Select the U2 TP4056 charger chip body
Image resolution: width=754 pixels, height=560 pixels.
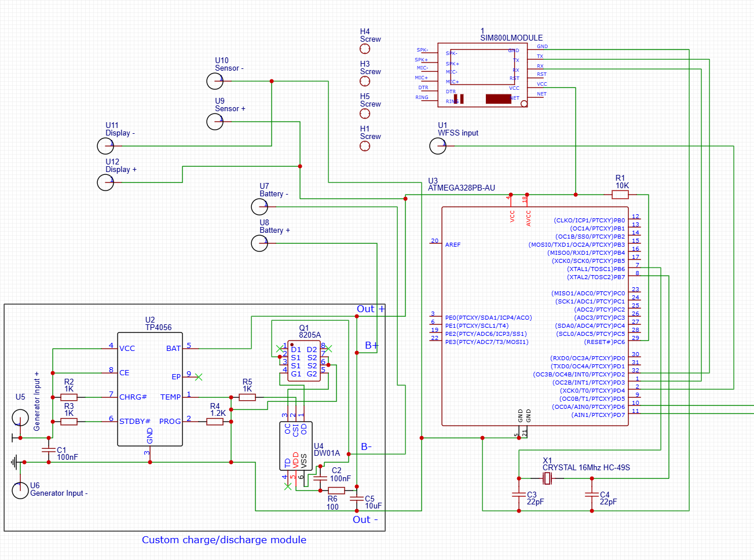tap(150, 389)
